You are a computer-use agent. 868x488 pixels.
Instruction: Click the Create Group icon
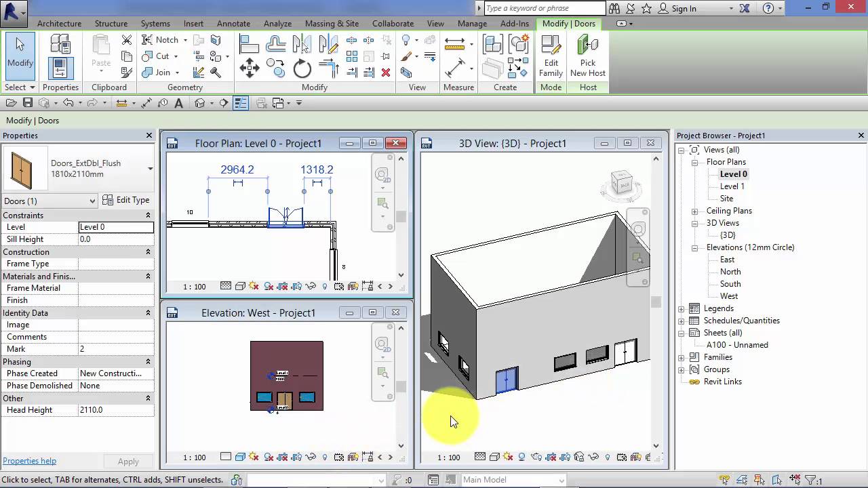(x=519, y=43)
